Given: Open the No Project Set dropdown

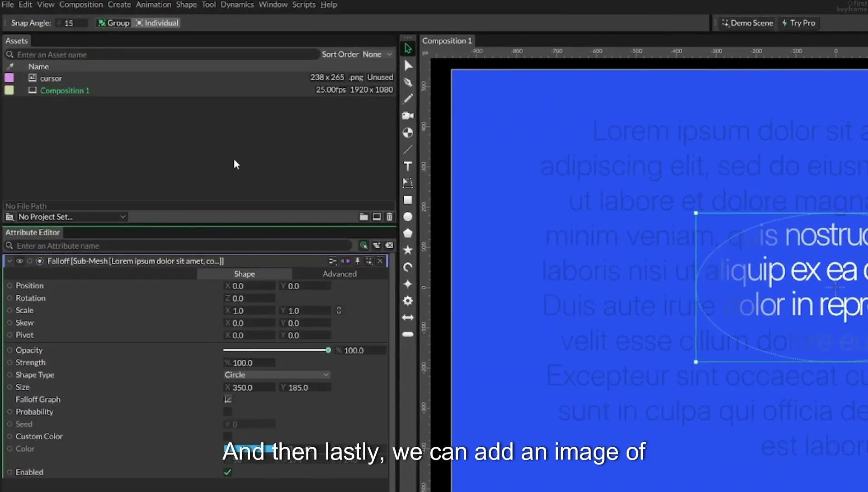Looking at the screenshot, I should pos(71,217).
